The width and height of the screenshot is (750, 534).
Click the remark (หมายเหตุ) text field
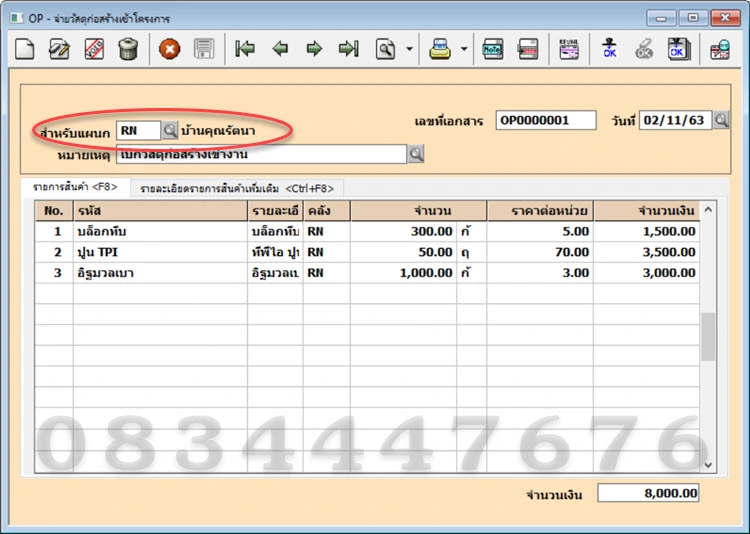(261, 154)
